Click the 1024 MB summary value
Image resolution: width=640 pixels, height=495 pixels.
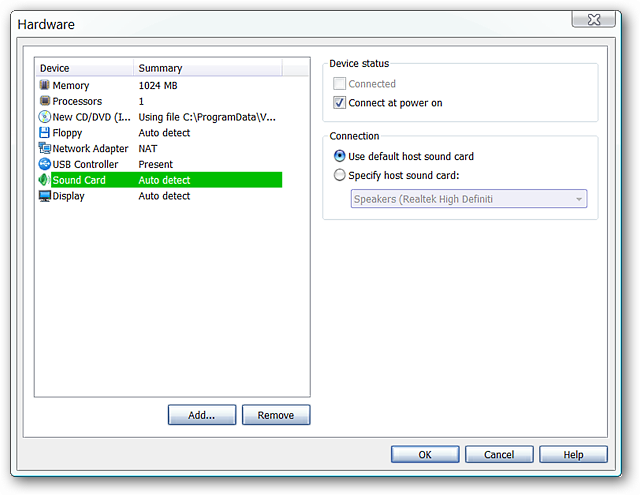pyautogui.click(x=158, y=85)
